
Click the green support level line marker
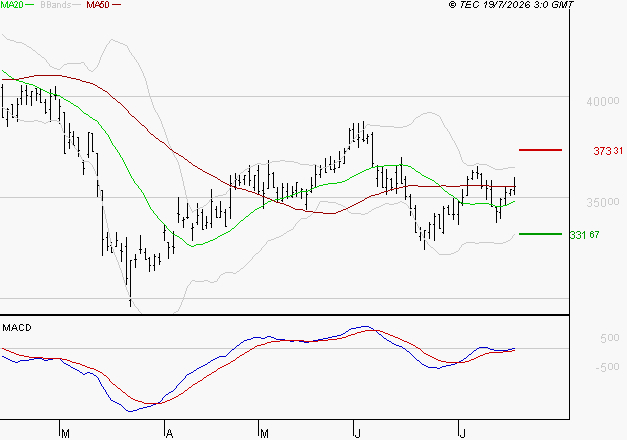540,234
